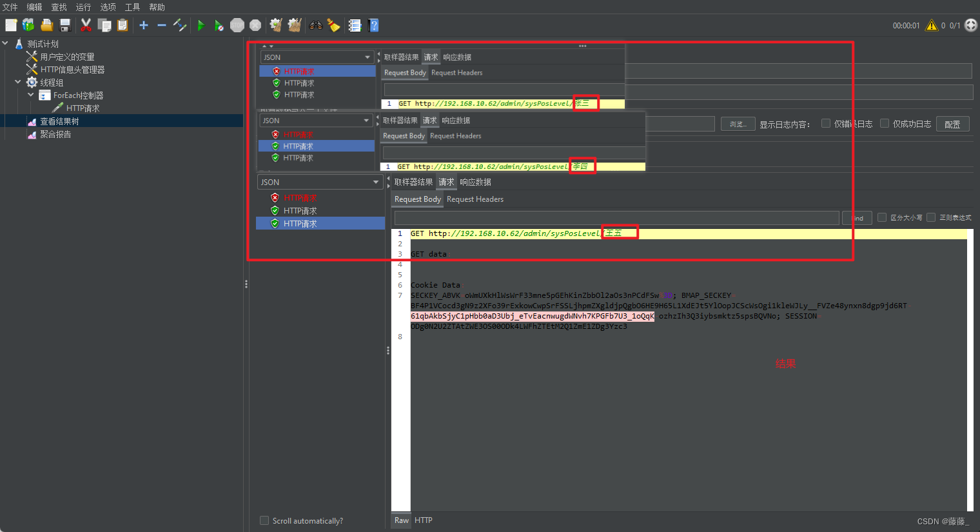Expand all nodes with the plus icon
The width and height of the screenshot is (980, 532).
144,25
